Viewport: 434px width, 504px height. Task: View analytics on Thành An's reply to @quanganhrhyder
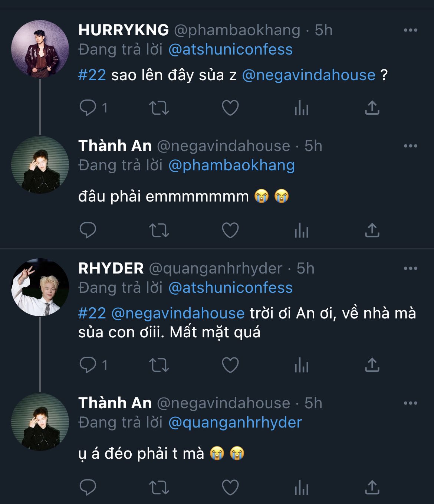tap(301, 488)
